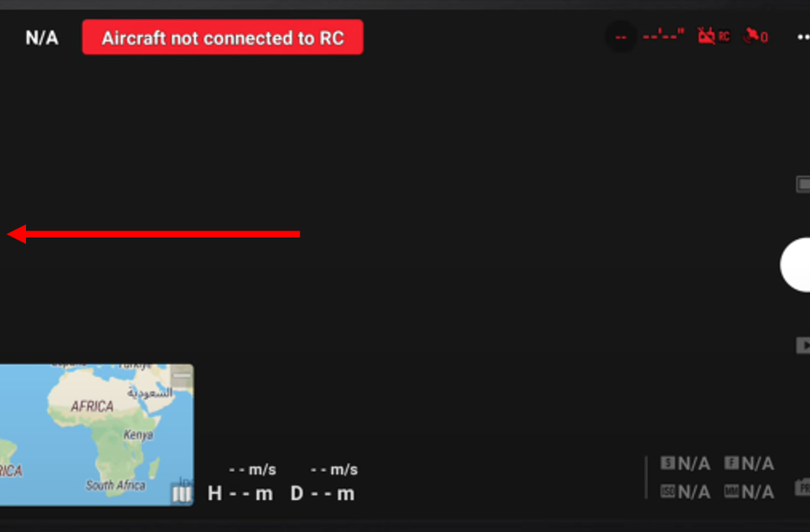Tap the remaining flight time readout
810x532 pixels.
pyautogui.click(x=664, y=36)
